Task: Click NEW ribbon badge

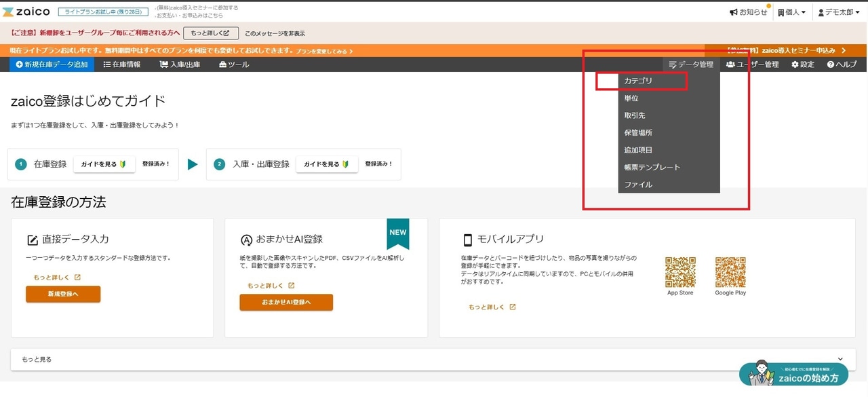Action: click(398, 233)
